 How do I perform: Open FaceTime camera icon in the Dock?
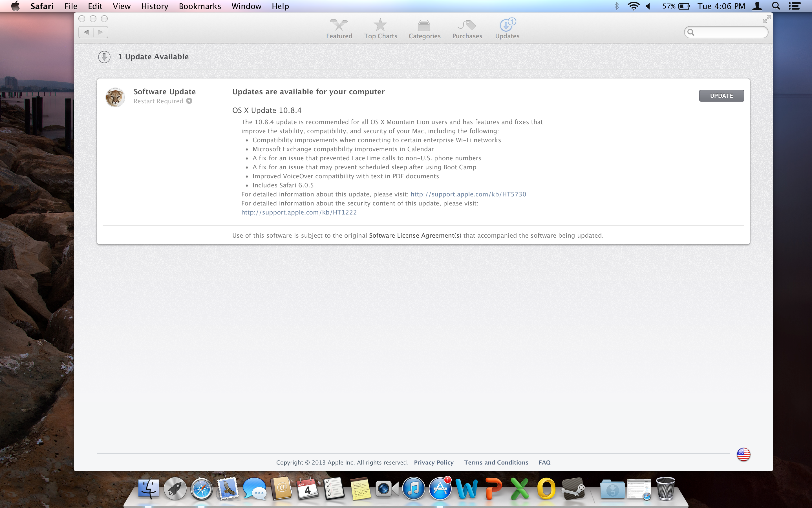pos(387,489)
